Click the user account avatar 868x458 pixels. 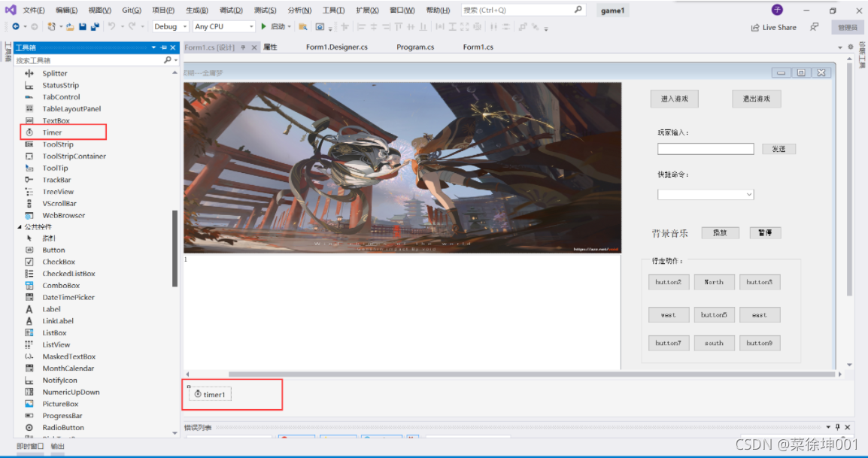click(777, 10)
